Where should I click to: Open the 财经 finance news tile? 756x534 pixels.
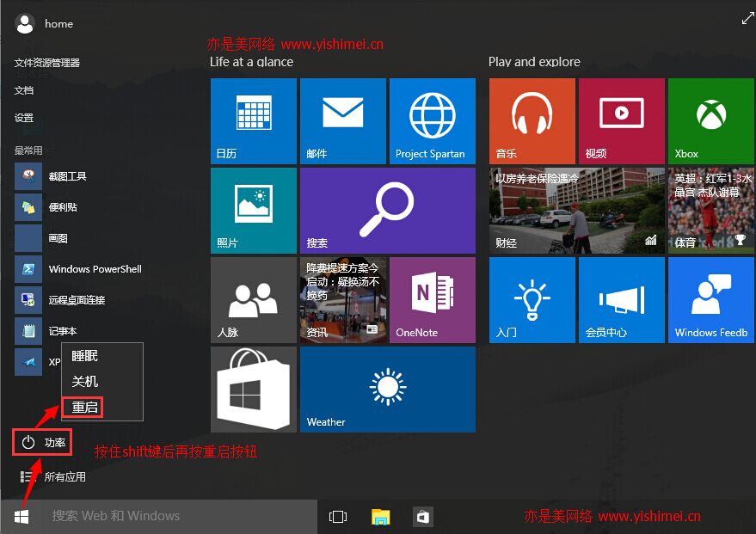tap(576, 211)
